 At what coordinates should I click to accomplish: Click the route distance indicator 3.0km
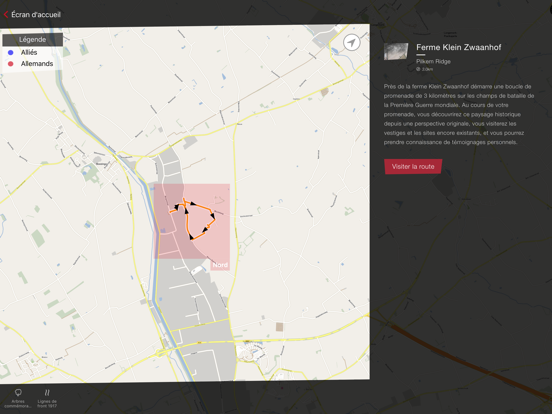tap(425, 69)
